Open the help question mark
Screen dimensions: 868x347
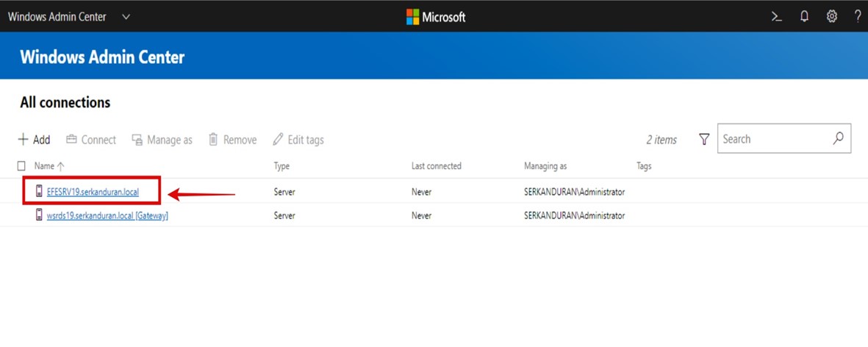(x=858, y=17)
